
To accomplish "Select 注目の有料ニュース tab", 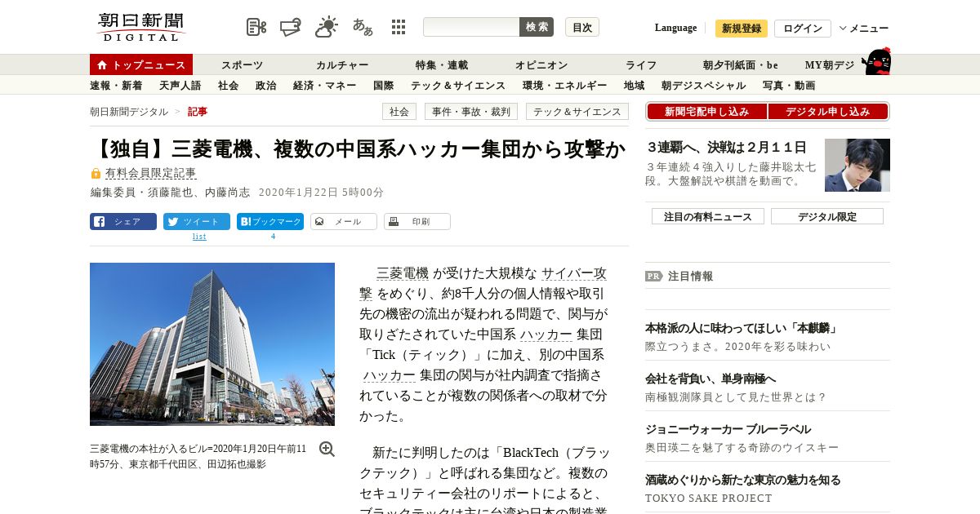I will click(708, 216).
